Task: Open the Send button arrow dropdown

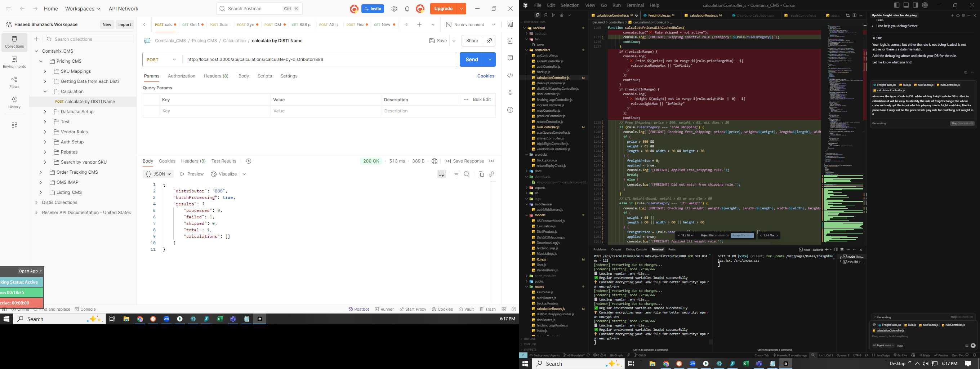Action: pos(490,60)
